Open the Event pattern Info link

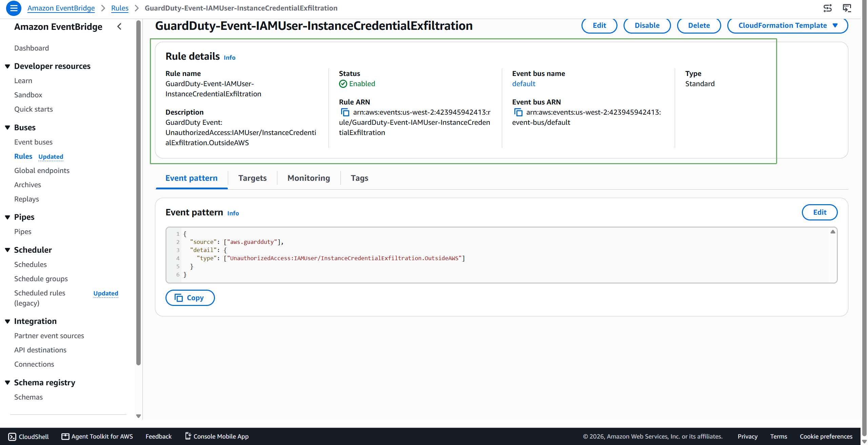tap(233, 213)
